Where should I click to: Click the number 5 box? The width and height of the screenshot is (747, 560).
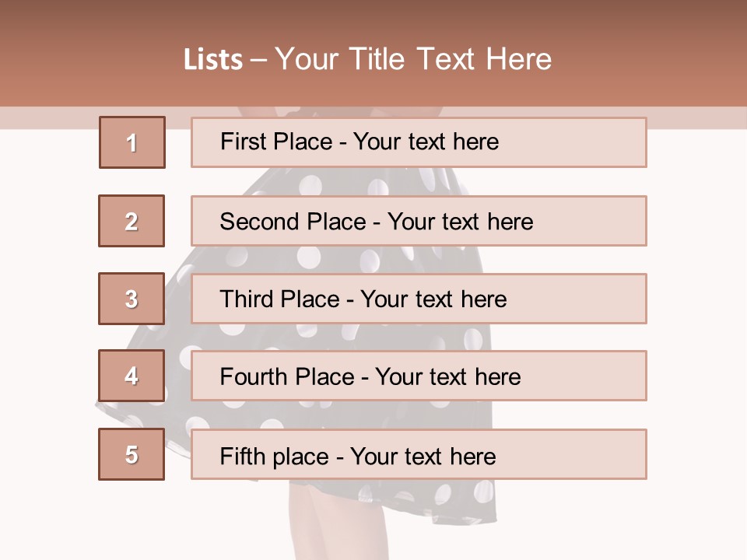(x=132, y=454)
